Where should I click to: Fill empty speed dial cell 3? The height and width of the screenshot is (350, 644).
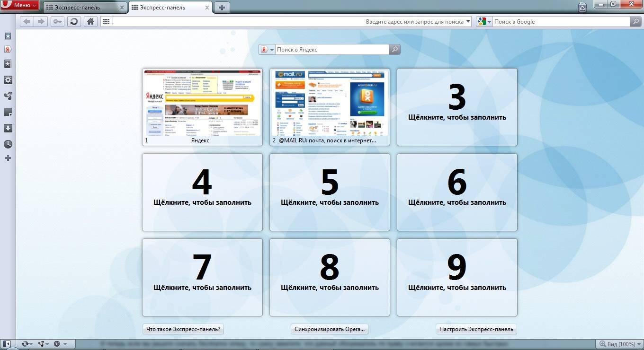click(457, 107)
